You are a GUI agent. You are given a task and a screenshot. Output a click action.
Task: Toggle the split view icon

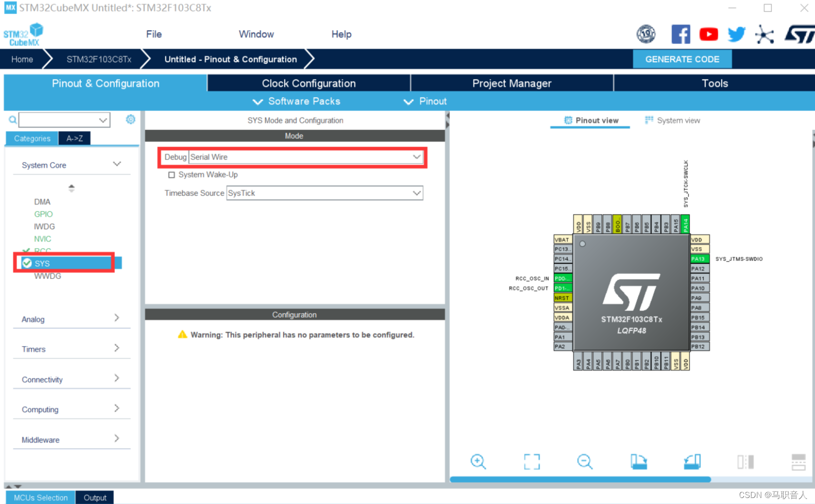click(745, 461)
